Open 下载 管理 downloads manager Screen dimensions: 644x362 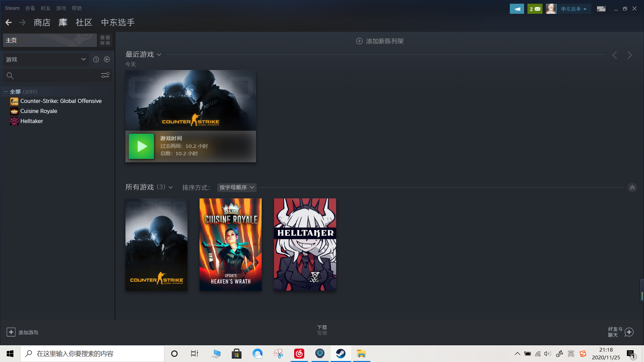322,330
